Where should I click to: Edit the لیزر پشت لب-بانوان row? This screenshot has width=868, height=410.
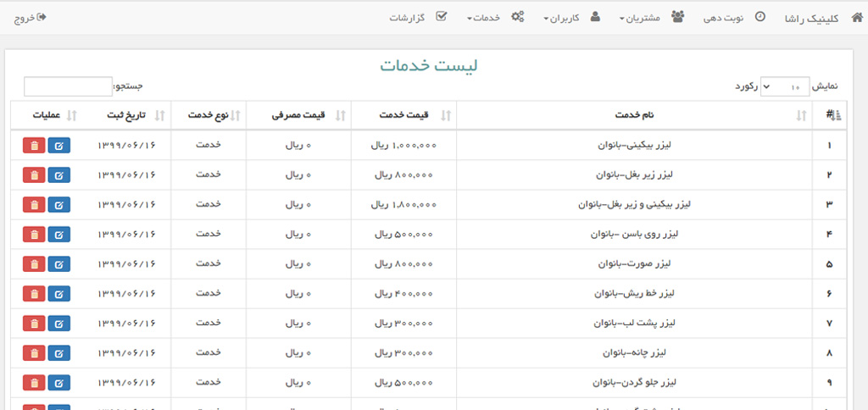pyautogui.click(x=59, y=323)
